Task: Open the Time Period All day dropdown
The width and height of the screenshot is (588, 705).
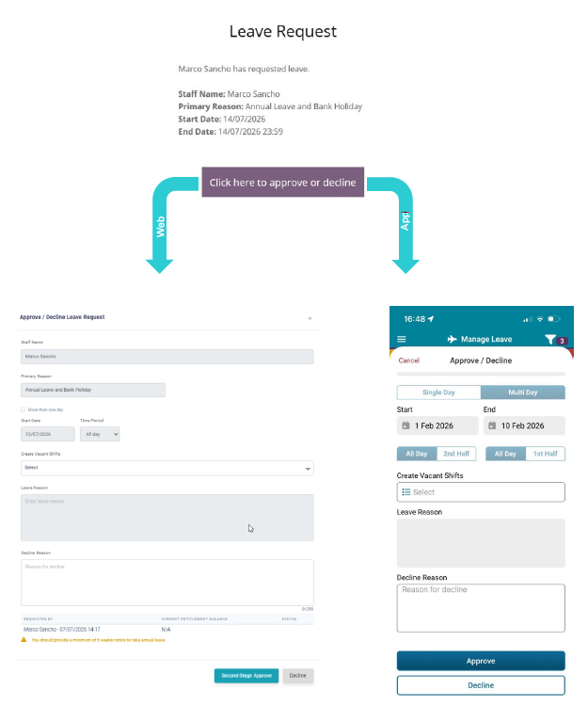Action: (100, 434)
